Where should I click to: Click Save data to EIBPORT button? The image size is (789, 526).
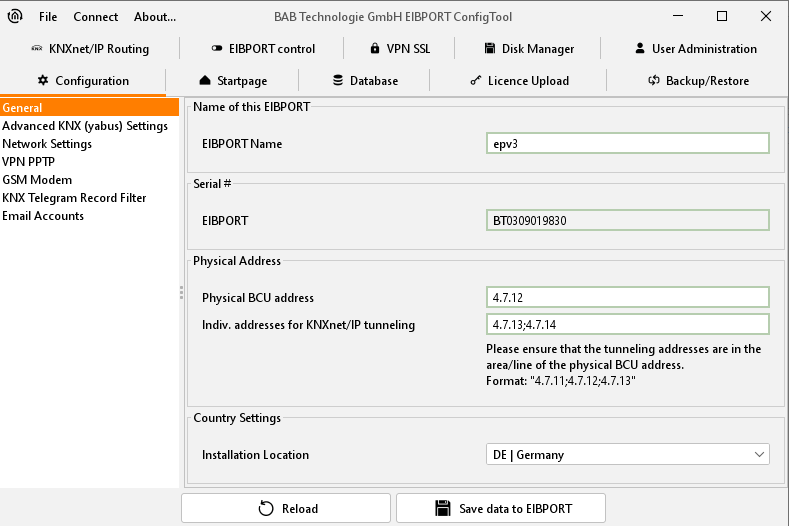pyautogui.click(x=500, y=508)
